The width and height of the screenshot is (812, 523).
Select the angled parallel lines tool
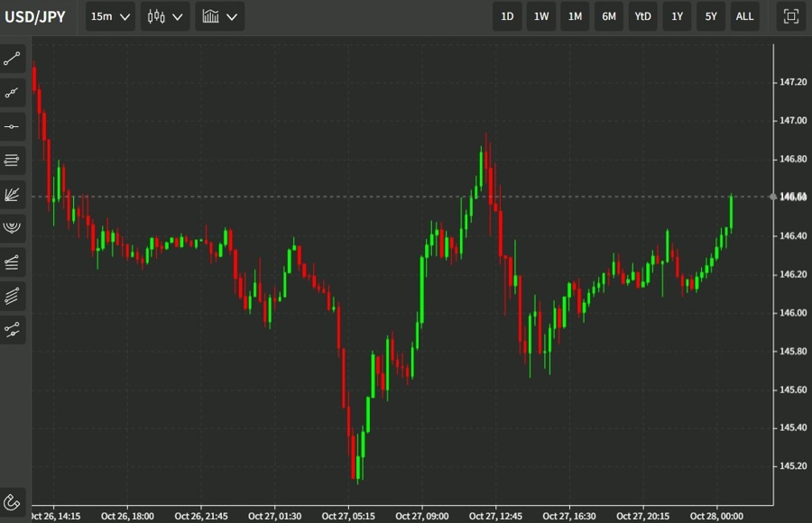pos(12,296)
